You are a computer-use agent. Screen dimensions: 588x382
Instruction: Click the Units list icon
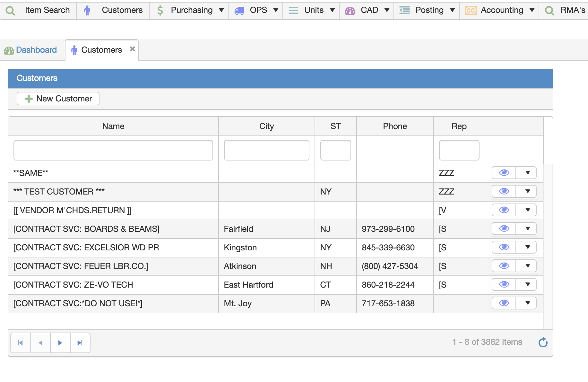tap(293, 11)
